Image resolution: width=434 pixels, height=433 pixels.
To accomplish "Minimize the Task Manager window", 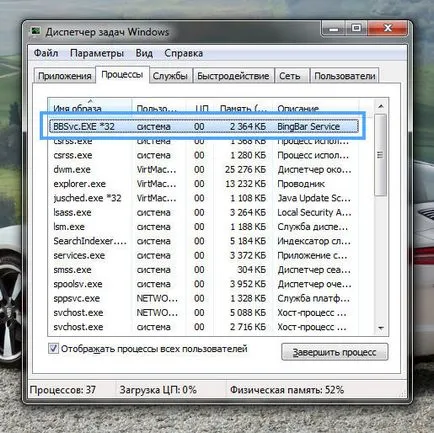I will point(333,29).
